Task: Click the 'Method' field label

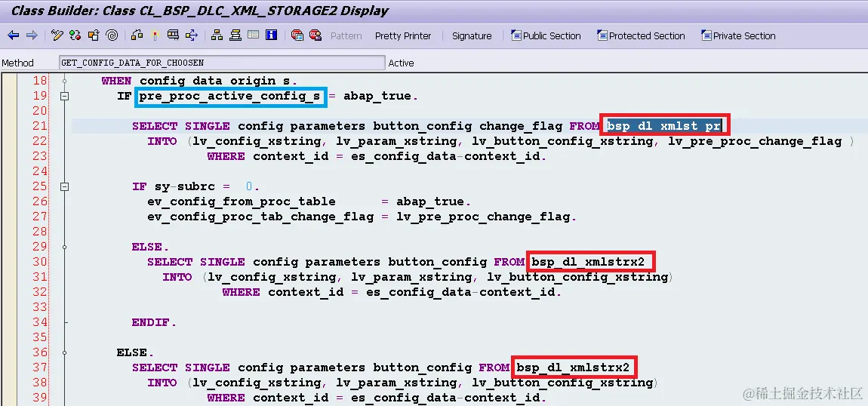Action: point(17,63)
